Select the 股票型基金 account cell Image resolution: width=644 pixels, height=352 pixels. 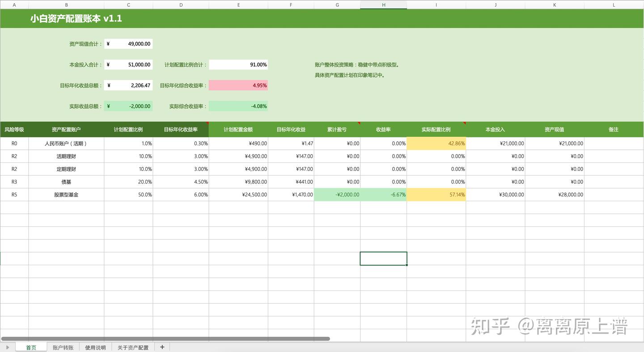[x=66, y=195]
